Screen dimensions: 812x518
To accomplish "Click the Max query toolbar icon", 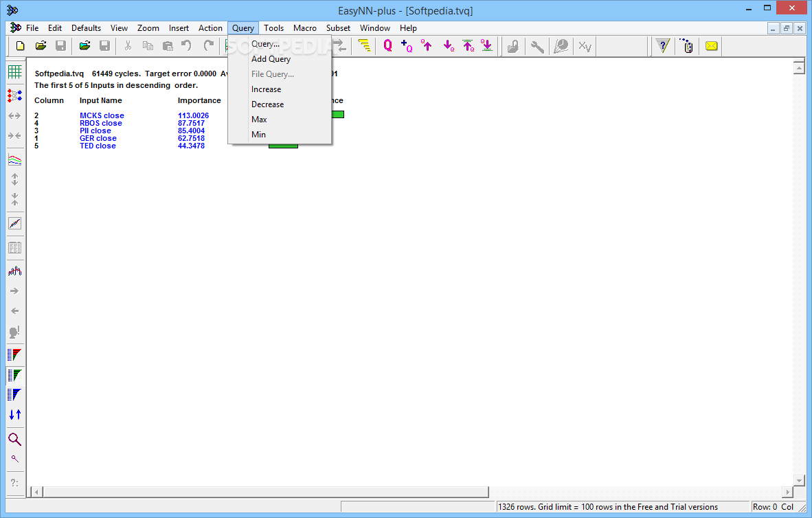I will [468, 46].
